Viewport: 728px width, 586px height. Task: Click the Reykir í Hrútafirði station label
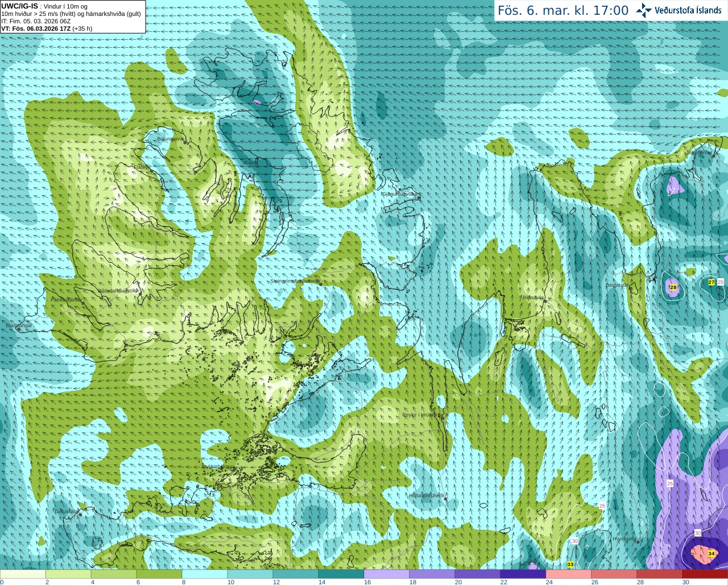(421, 415)
